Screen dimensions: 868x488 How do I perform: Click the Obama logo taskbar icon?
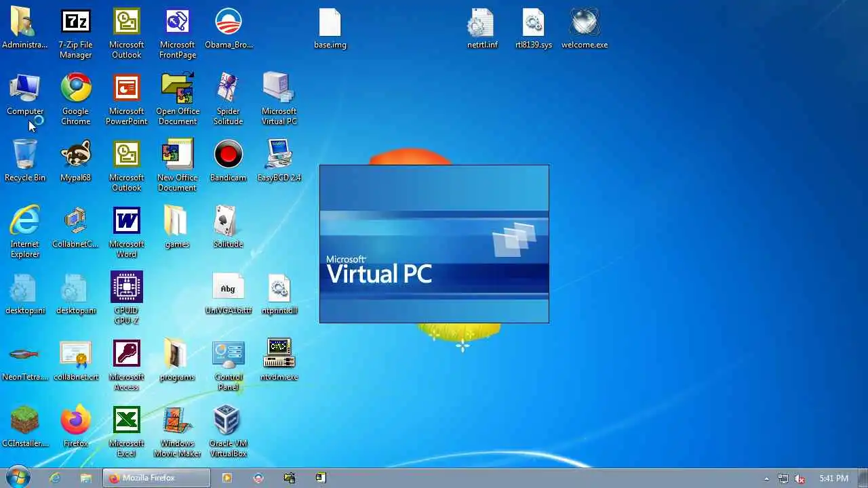(258, 478)
